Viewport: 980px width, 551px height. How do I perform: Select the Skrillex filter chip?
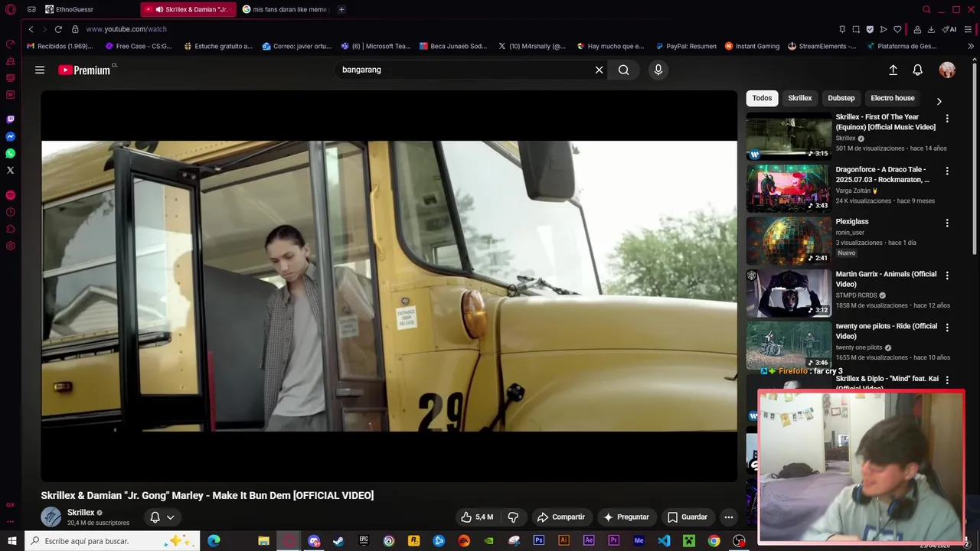click(x=799, y=98)
